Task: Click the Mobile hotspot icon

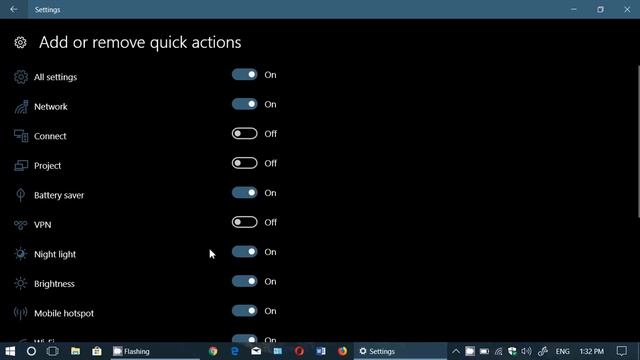Action: click(x=20, y=313)
